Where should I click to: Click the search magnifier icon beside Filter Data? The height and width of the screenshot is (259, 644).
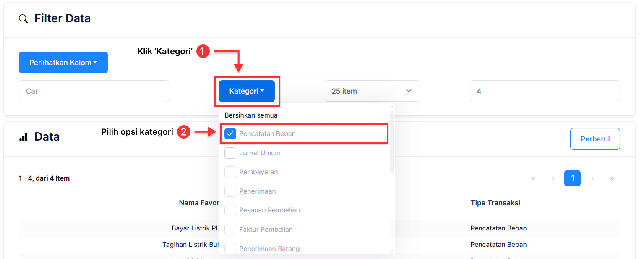click(x=23, y=18)
